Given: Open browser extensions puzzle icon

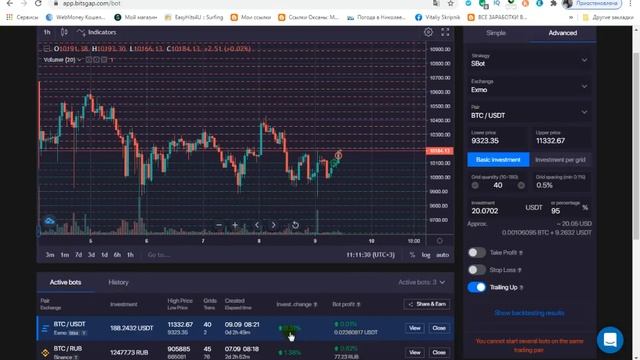Looking at the screenshot, I should (553, 3).
